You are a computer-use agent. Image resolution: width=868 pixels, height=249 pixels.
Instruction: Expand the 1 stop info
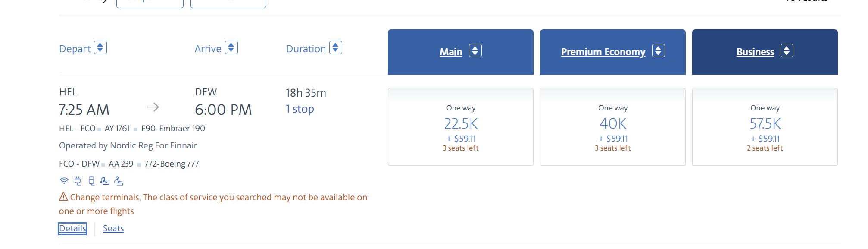[300, 109]
